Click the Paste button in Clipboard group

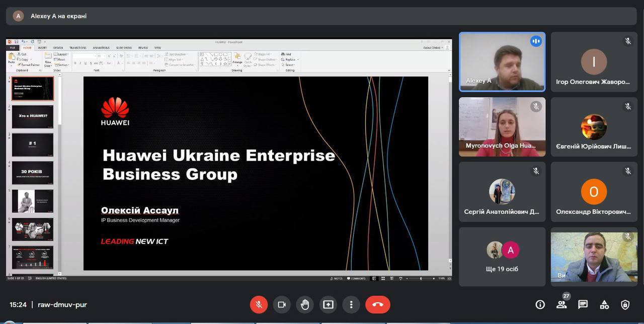(x=12, y=59)
